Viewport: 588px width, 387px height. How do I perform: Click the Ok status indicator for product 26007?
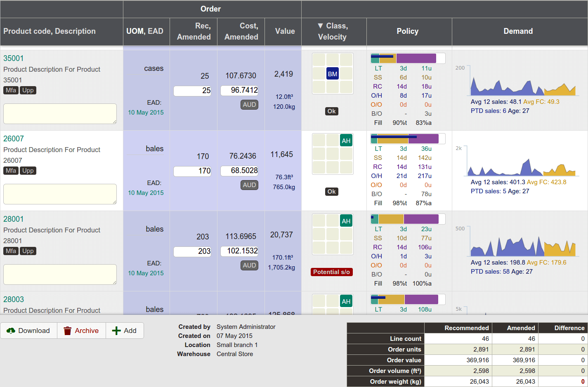(331, 191)
